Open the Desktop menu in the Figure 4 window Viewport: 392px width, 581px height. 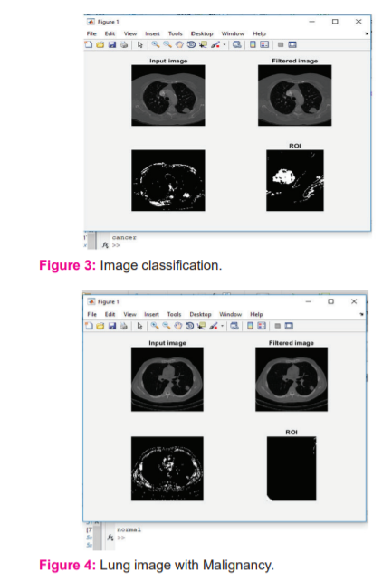tap(200, 314)
